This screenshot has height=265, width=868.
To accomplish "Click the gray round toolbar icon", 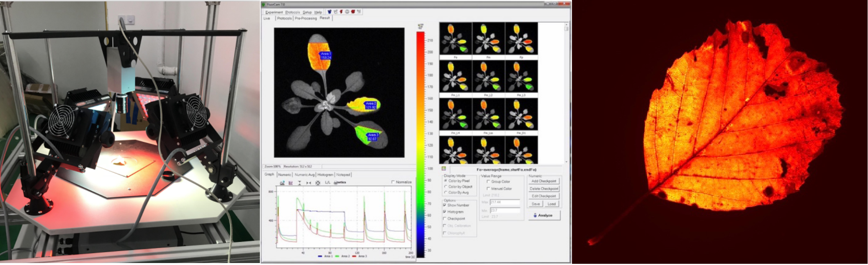I will pyautogui.click(x=347, y=12).
